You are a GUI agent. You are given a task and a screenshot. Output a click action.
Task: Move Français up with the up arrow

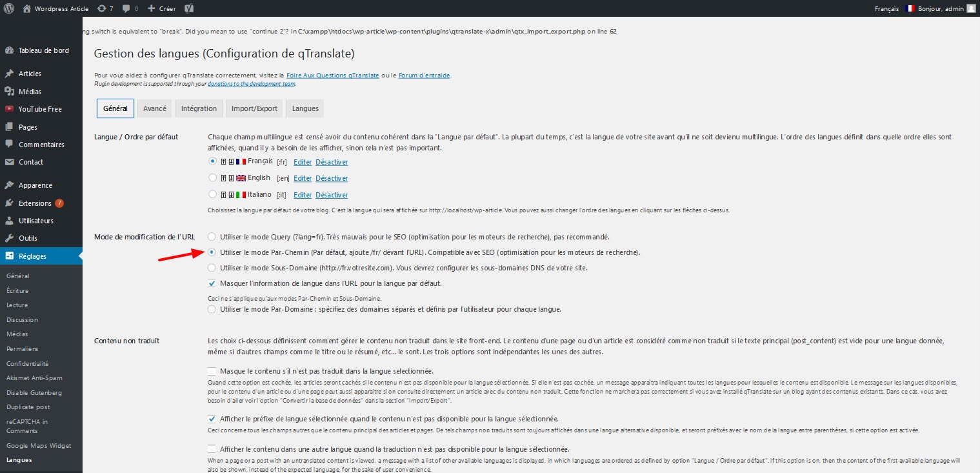[223, 162]
